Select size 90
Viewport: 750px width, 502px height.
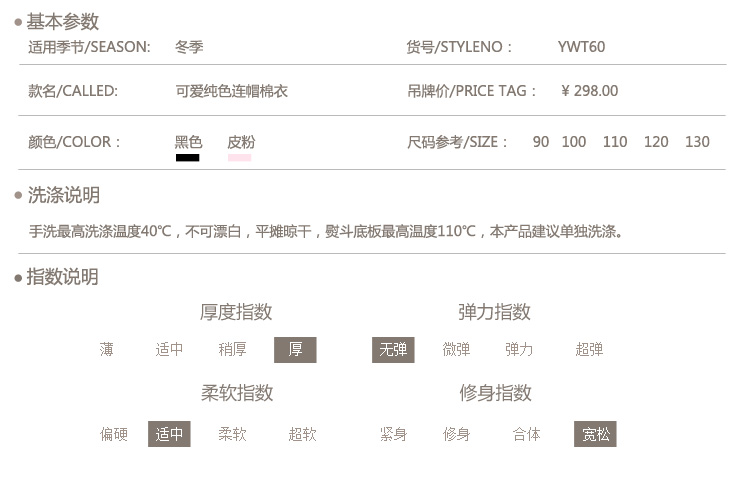(x=541, y=142)
